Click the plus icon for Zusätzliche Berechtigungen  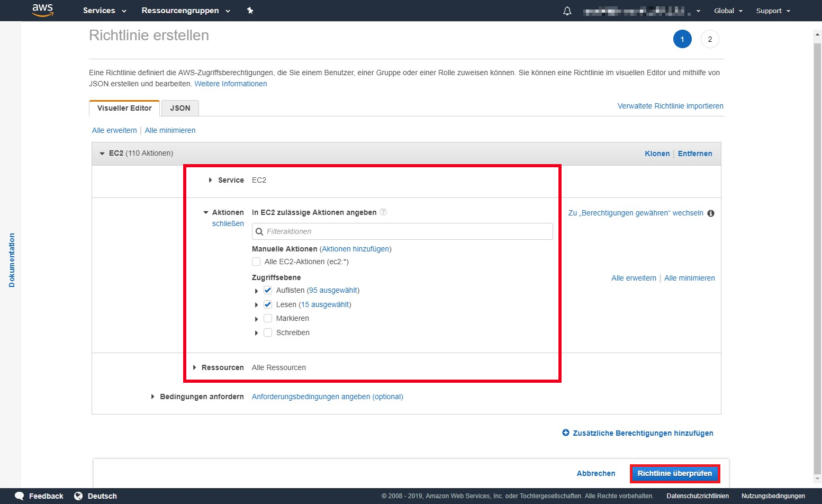click(x=566, y=433)
